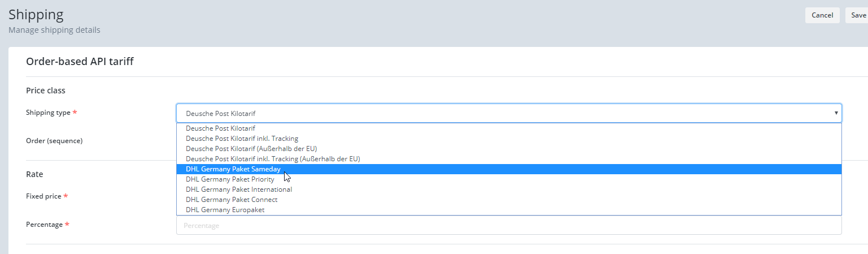Viewport: 868px width, 254px height.
Task: Click the Shipping page title
Action: click(36, 14)
